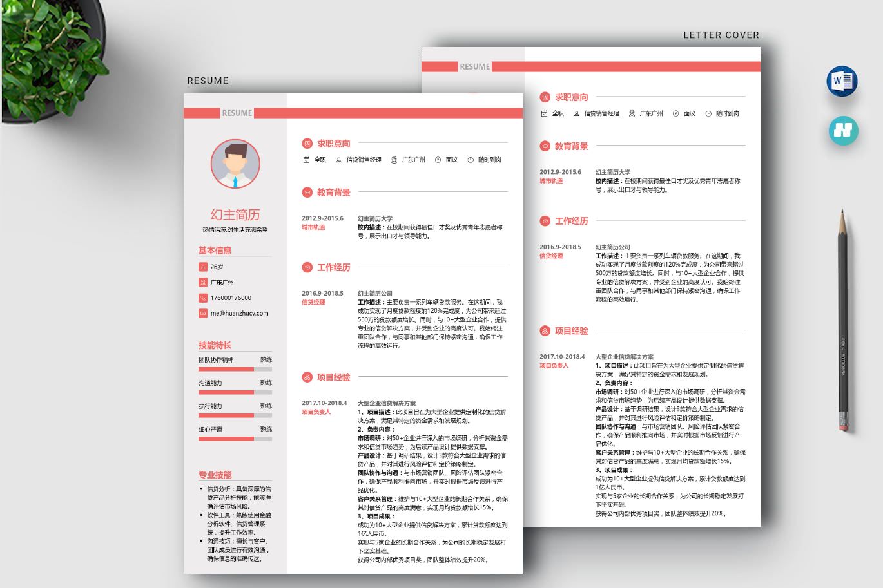
Task: Select the name 幻主简历
Action: (x=235, y=214)
